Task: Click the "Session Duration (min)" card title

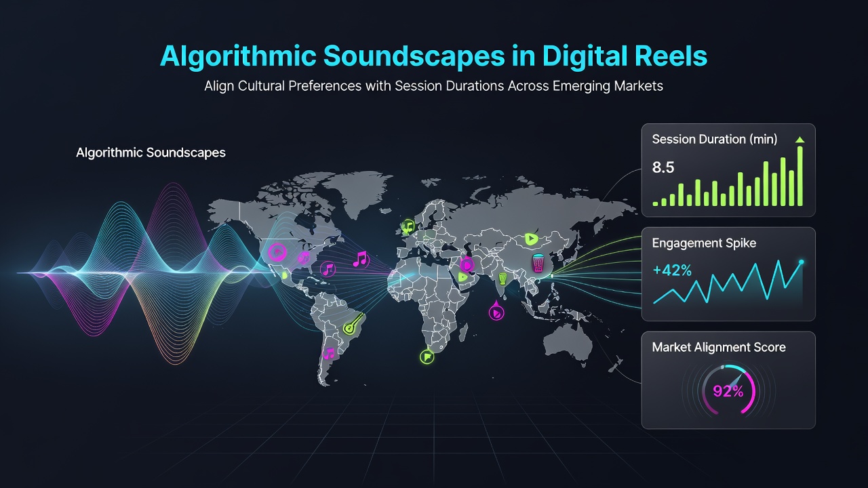Action: 715,139
